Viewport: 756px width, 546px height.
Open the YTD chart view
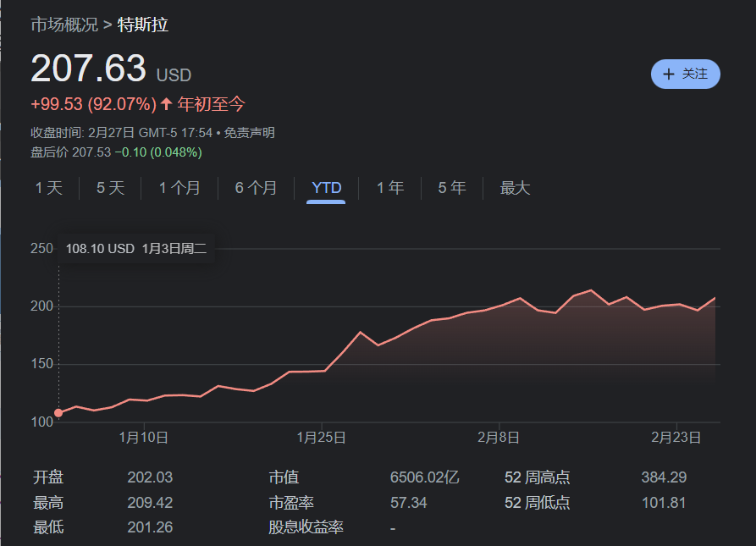click(326, 188)
